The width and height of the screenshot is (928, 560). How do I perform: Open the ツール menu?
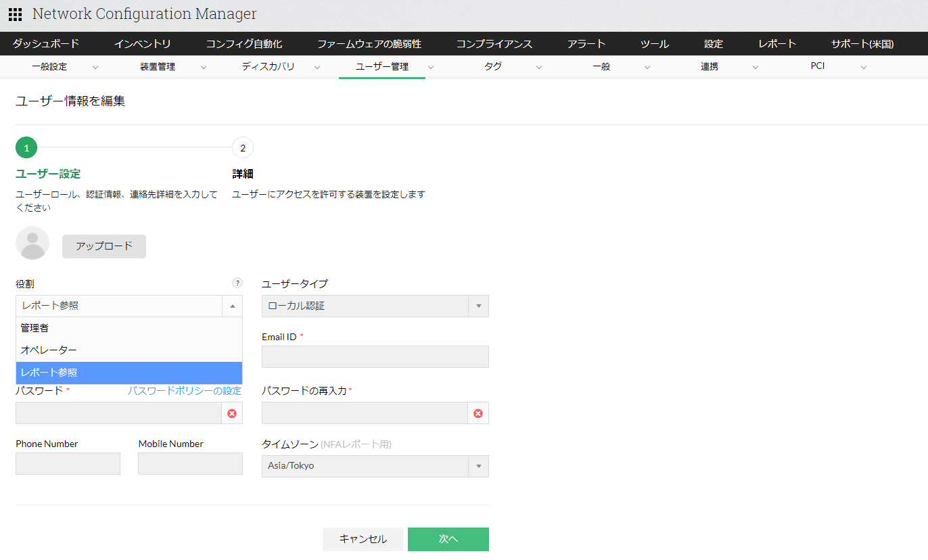pyautogui.click(x=655, y=44)
